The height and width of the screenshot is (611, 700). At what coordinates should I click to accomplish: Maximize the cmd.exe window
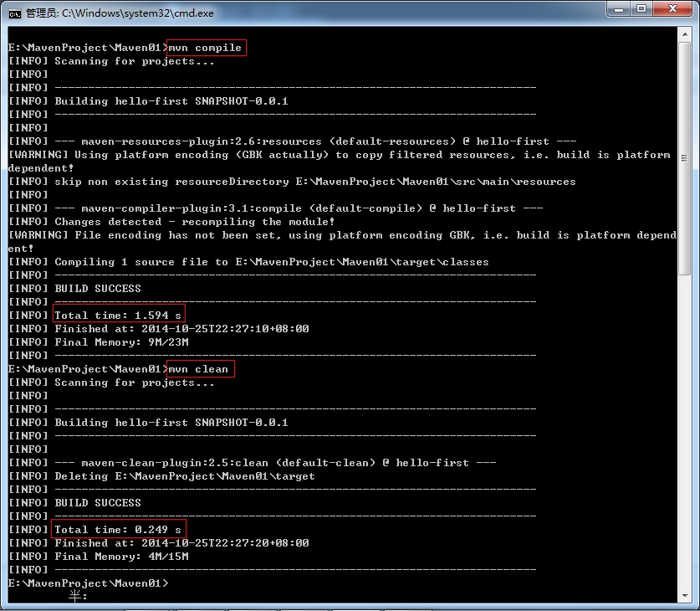click(641, 9)
